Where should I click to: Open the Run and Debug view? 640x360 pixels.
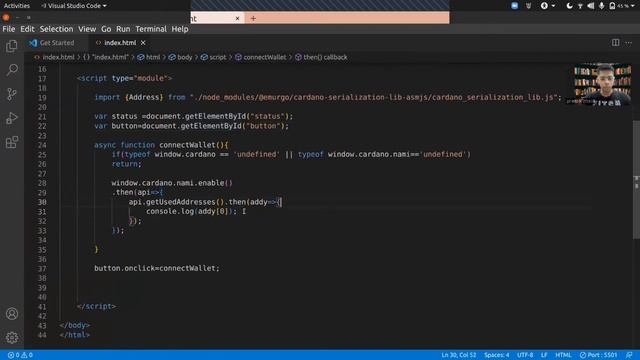click(12, 118)
